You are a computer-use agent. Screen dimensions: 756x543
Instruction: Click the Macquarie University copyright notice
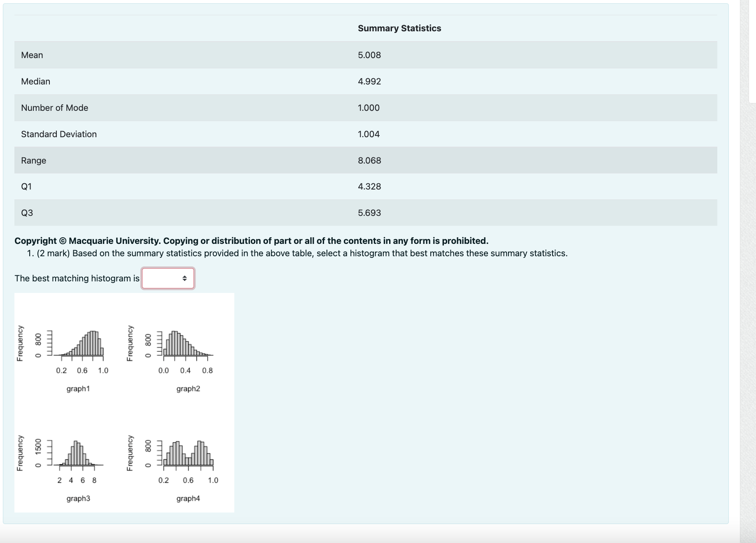pyautogui.click(x=252, y=241)
